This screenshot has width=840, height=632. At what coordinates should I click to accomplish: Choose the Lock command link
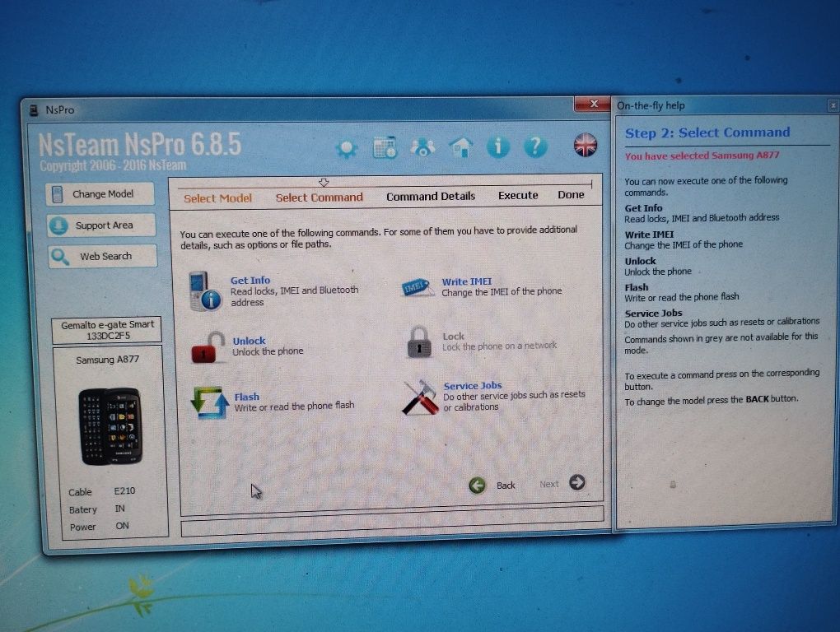point(453,337)
